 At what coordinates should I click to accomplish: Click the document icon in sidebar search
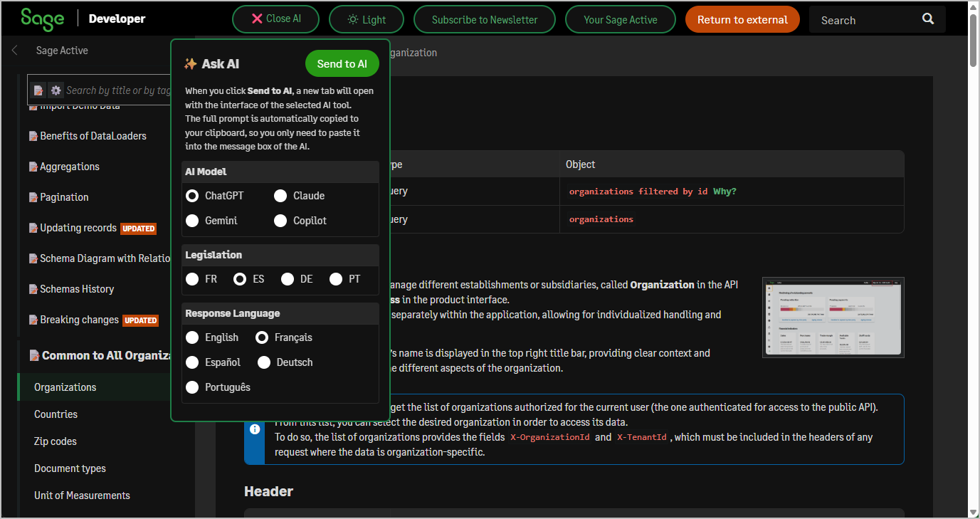coord(38,90)
